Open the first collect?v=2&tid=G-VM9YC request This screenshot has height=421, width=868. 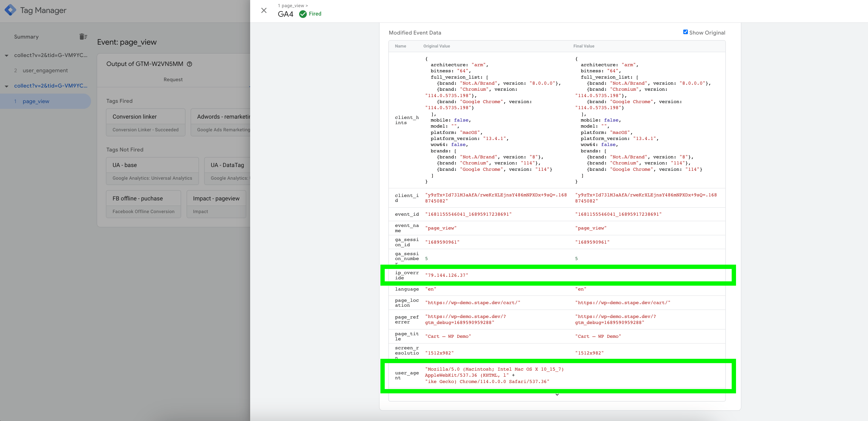click(x=50, y=55)
